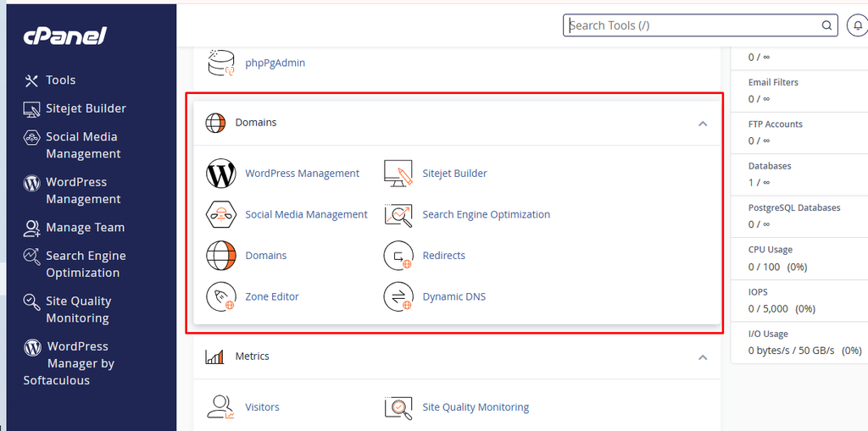The width and height of the screenshot is (868, 431).
Task: Click the phpPgAdmin database icon
Action: click(x=221, y=62)
